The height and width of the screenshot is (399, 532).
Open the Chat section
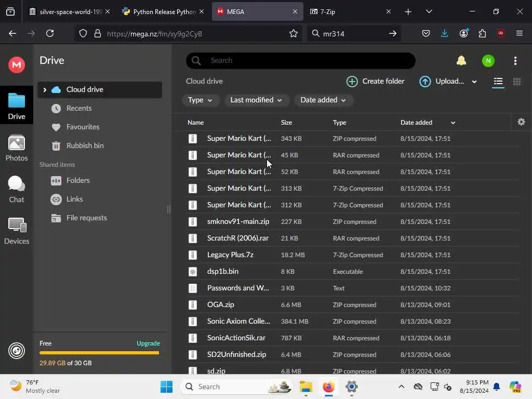coord(17,189)
